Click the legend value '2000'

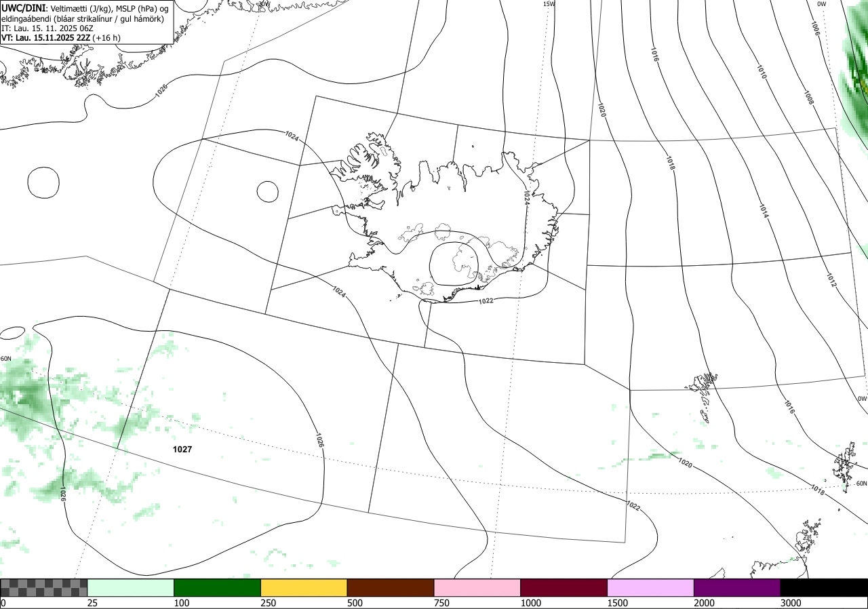pos(704,603)
